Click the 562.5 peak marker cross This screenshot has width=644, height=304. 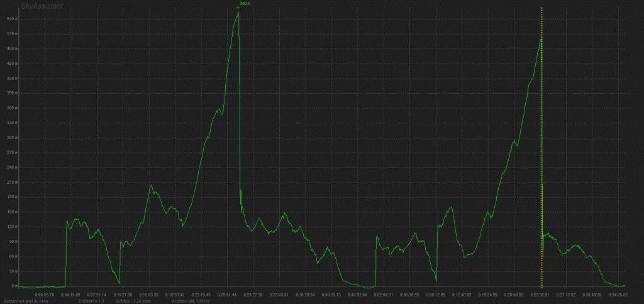[238, 7]
